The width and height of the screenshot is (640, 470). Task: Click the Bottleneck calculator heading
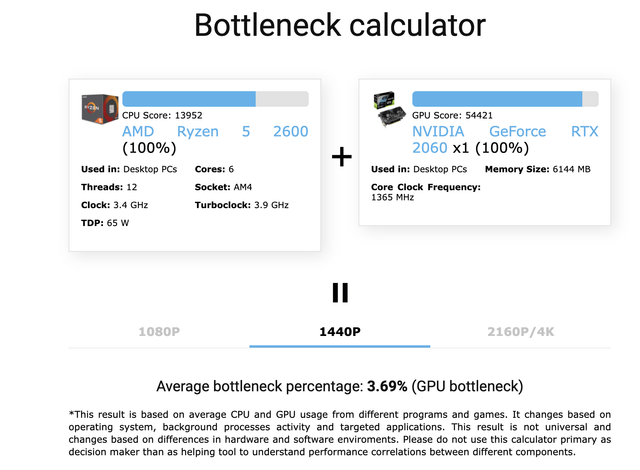pos(340,25)
